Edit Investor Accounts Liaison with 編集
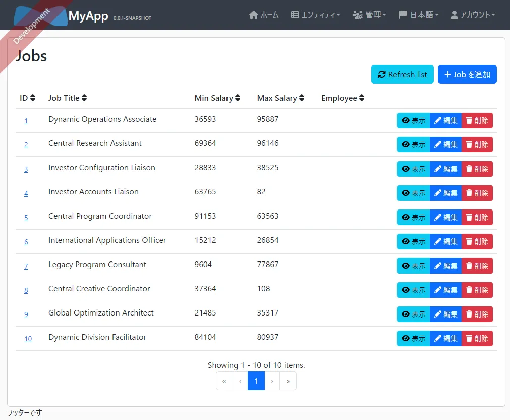The height and width of the screenshot is (420, 510). coord(445,193)
